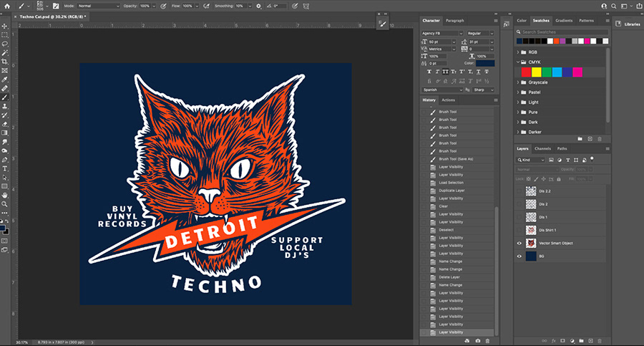The width and height of the screenshot is (644, 346).
Task: Select the Magic Wand tool
Action: (x=4, y=53)
